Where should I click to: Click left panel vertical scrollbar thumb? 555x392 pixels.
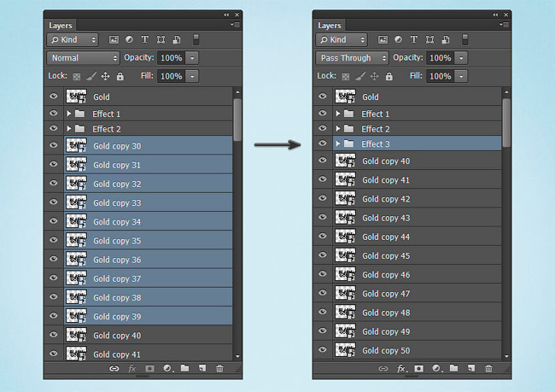click(x=237, y=120)
